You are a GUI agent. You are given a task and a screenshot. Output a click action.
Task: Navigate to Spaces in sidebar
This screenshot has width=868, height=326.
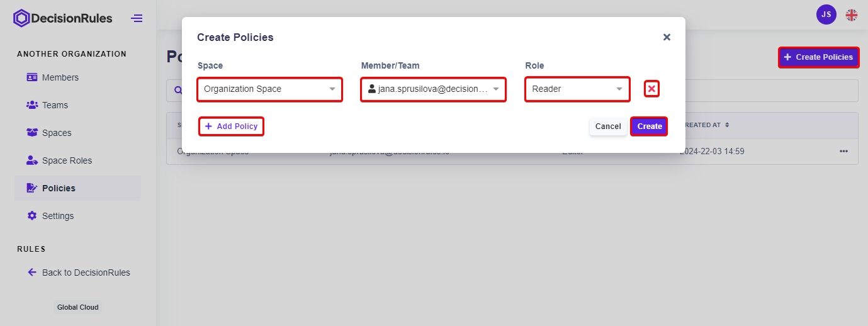pyautogui.click(x=57, y=133)
